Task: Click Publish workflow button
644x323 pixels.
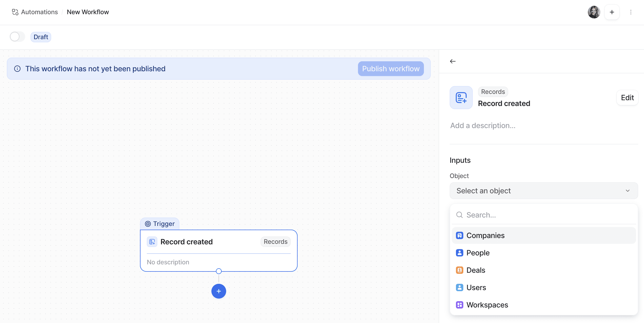Action: (391, 68)
